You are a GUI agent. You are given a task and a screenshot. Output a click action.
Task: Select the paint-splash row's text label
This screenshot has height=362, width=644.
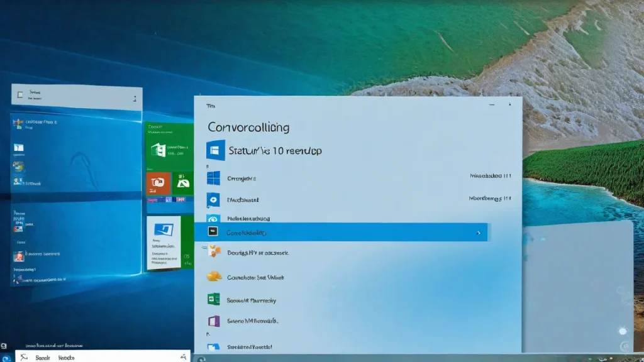(x=257, y=253)
